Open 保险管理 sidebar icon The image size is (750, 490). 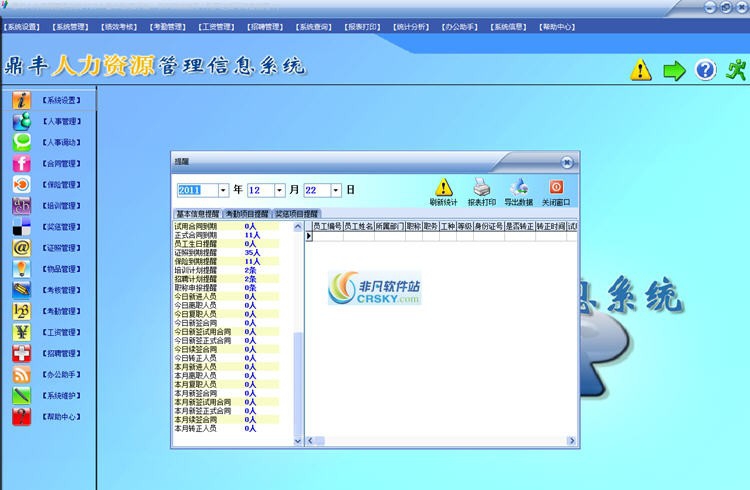click(x=22, y=184)
